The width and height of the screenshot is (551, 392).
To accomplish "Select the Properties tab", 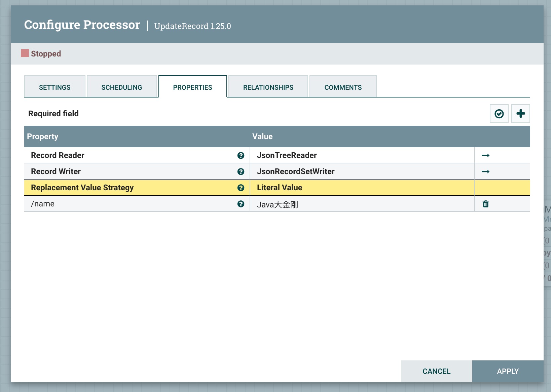I will (x=192, y=87).
